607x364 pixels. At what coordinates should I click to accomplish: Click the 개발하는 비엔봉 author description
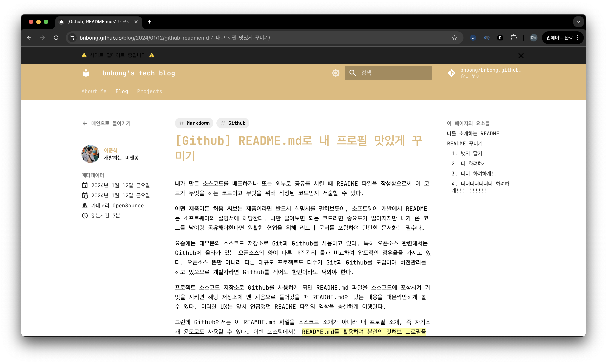point(121,158)
